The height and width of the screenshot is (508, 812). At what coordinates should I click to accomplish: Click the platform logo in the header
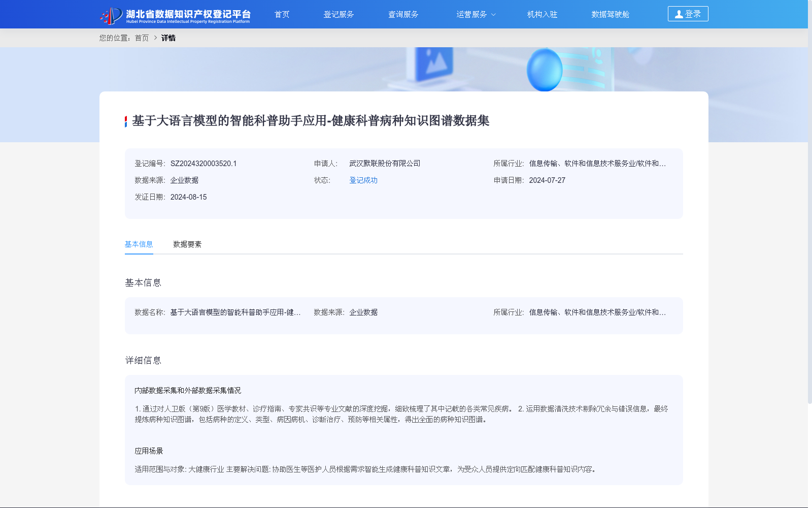coord(175,15)
